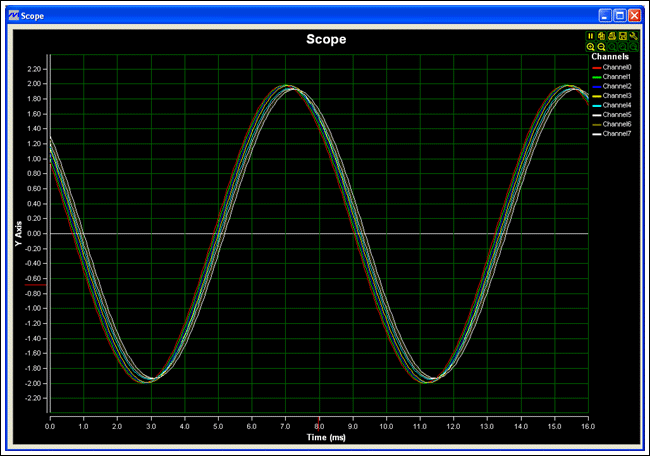650x456 pixels.
Task: Zoom out of the waveform
Action: [601, 47]
